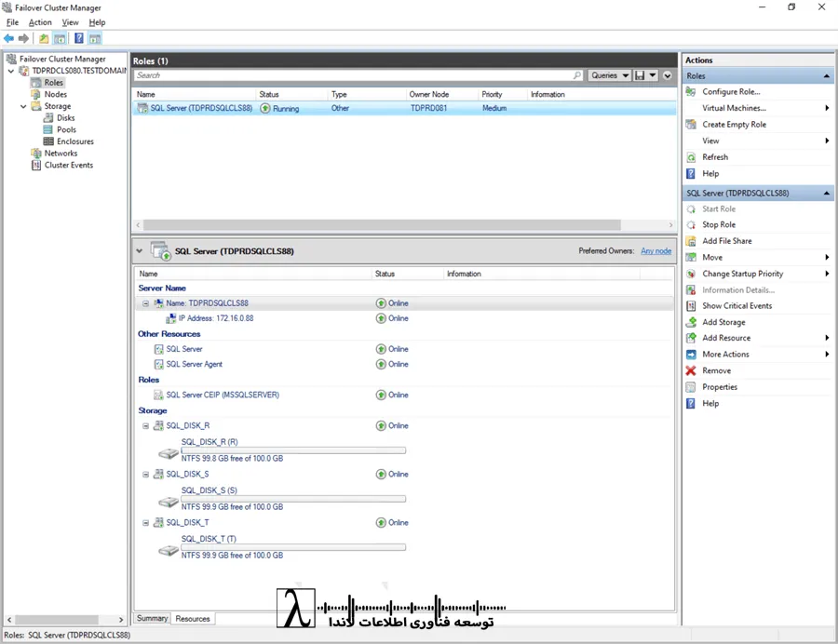This screenshot has height=644, width=838.
Task: Open the Help menu in menu bar
Action: 97,22
